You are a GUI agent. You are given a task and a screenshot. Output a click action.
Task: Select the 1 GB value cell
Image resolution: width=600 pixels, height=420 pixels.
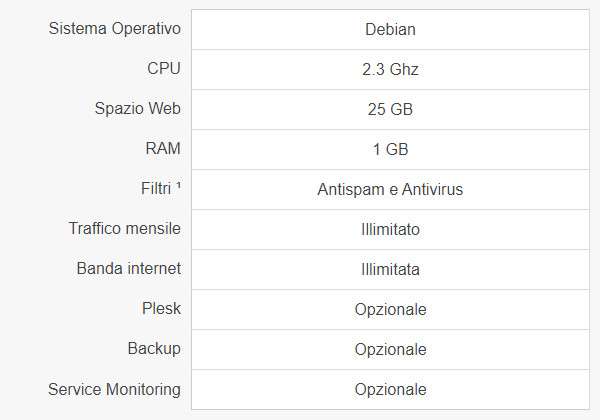tap(390, 149)
